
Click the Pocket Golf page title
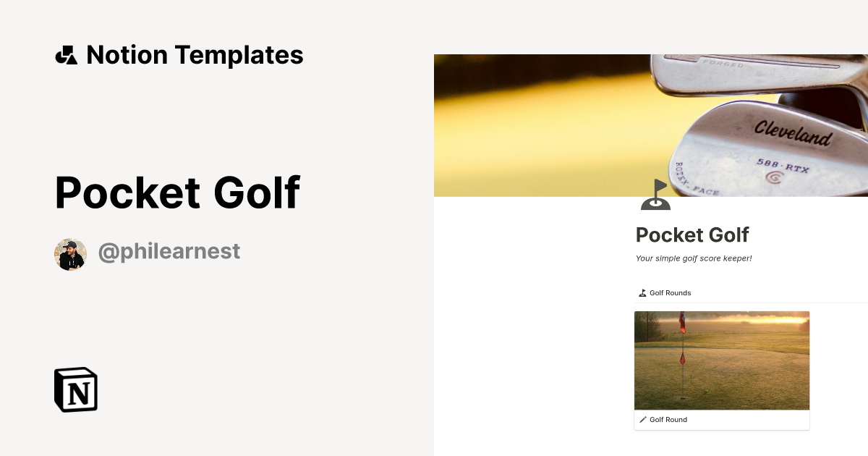692,235
